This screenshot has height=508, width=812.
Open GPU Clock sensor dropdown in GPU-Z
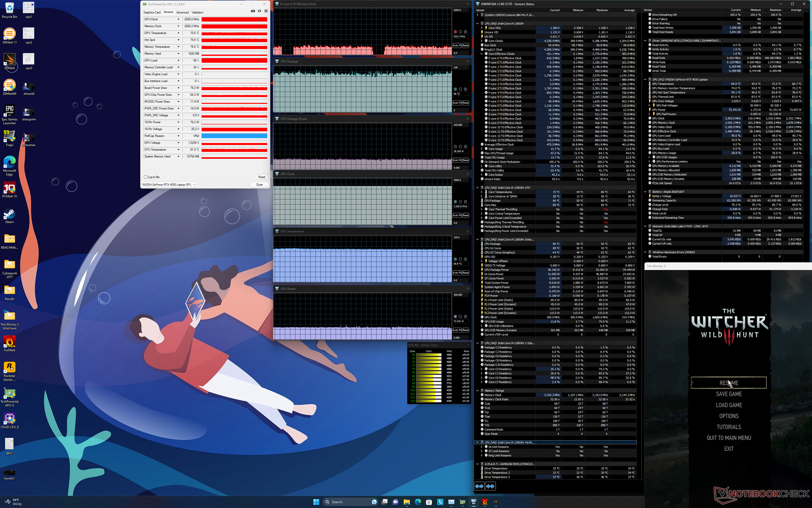[x=178, y=19]
